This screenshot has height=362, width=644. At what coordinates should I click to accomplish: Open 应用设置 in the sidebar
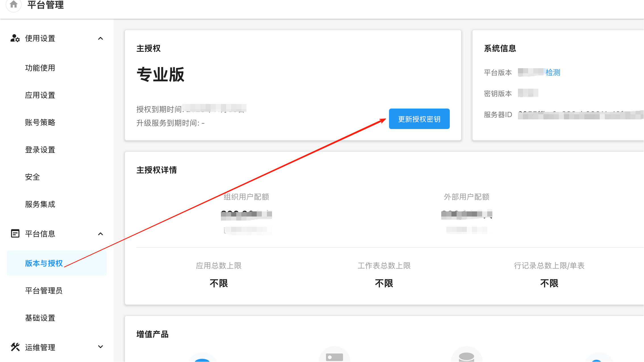(x=40, y=95)
